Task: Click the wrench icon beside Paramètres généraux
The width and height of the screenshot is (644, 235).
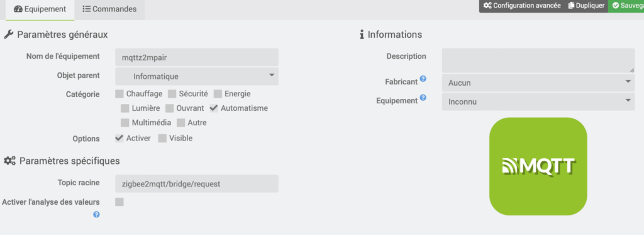Action: tap(8, 35)
